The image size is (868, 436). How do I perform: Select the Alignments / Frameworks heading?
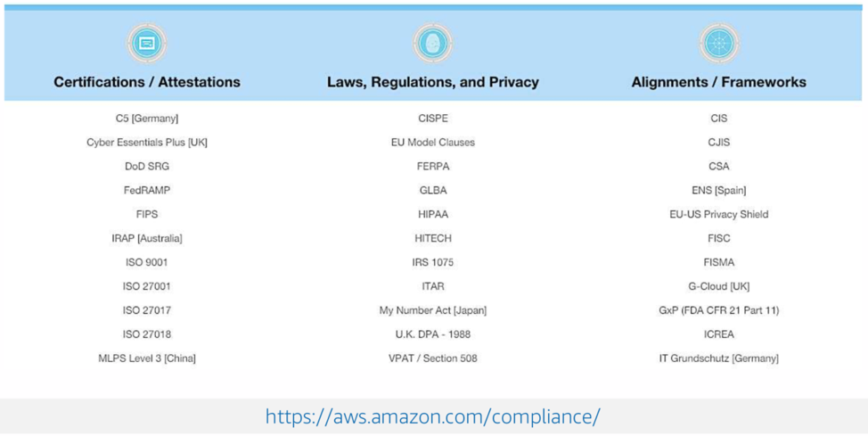[718, 82]
